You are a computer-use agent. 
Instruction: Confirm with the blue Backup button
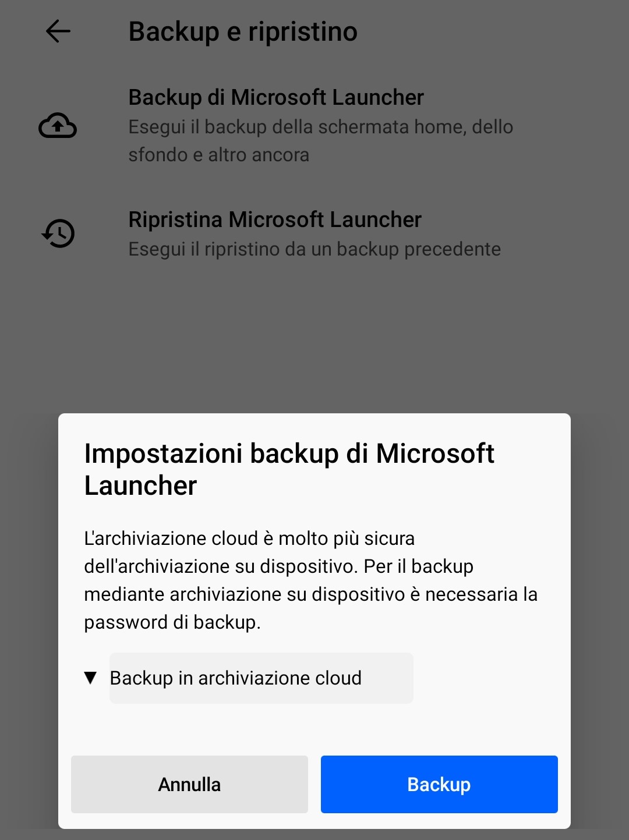point(439,784)
